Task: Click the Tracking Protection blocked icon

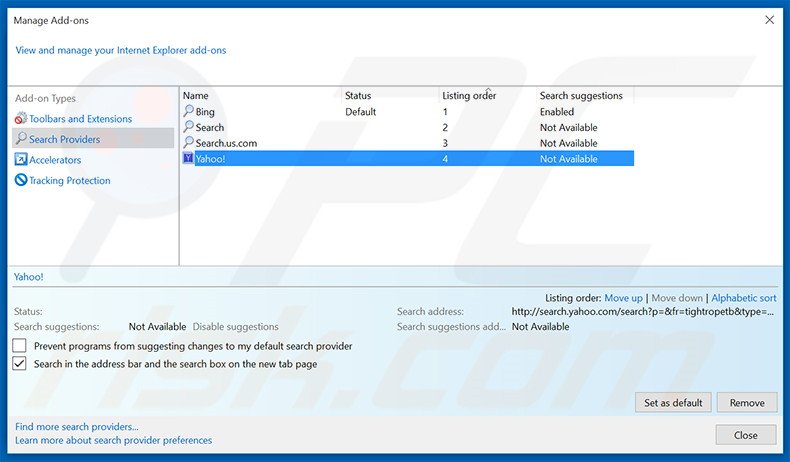Action: (21, 180)
